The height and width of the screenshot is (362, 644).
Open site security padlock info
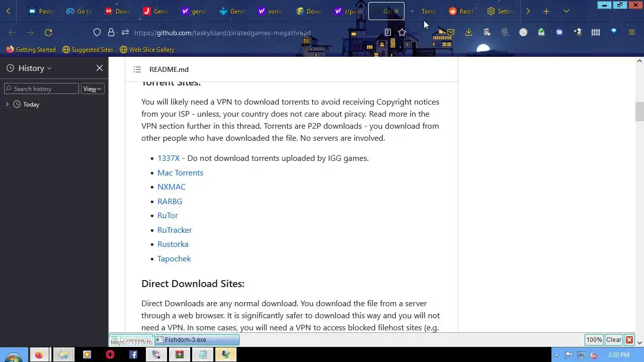(111, 33)
